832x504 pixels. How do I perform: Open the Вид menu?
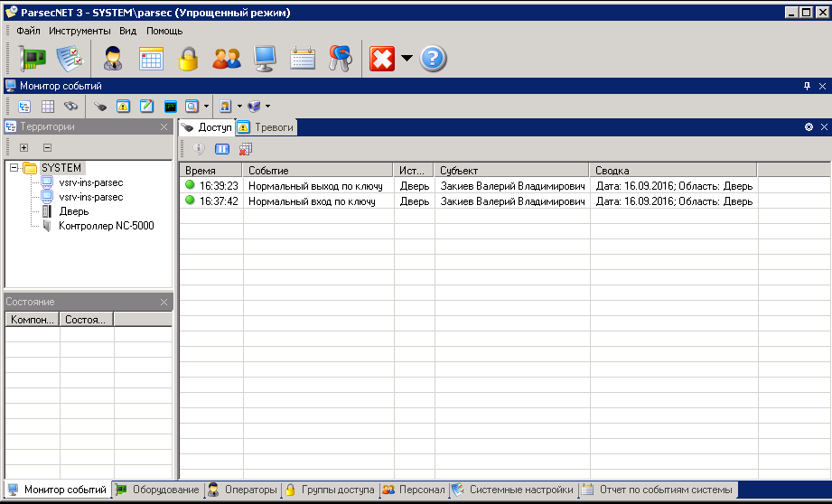point(128,31)
